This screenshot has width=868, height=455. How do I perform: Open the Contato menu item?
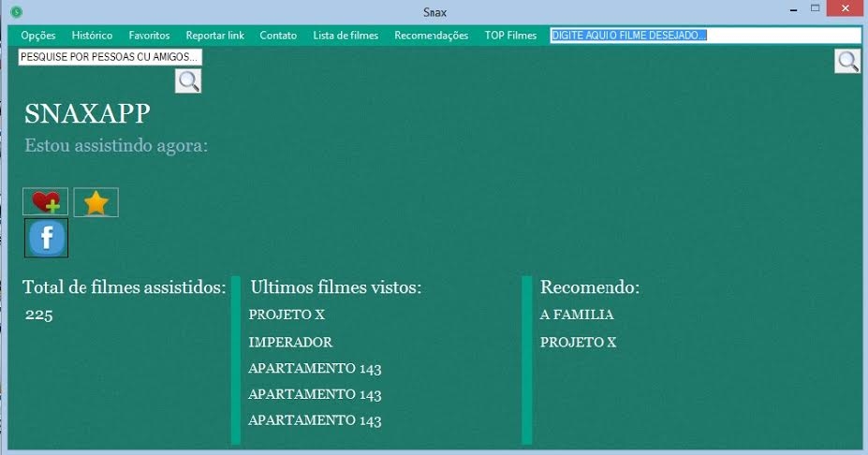click(278, 36)
